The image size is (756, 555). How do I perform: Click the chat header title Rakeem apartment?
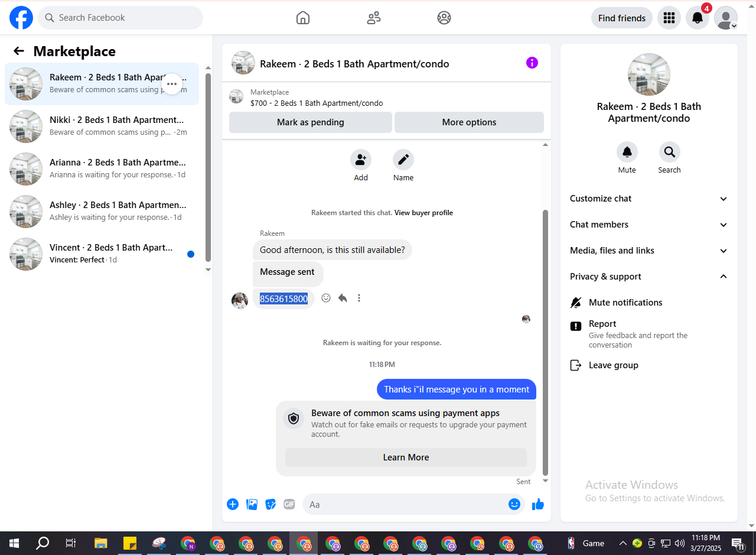[354, 64]
